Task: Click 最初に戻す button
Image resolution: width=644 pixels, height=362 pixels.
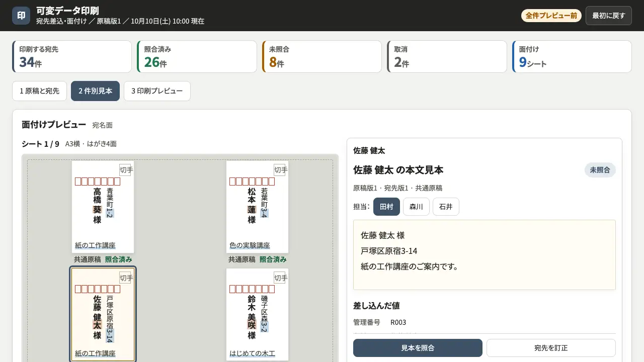Action: click(608, 16)
